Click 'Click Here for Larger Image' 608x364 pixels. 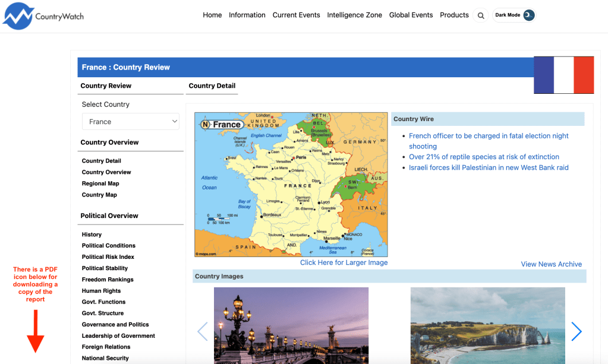pos(344,262)
